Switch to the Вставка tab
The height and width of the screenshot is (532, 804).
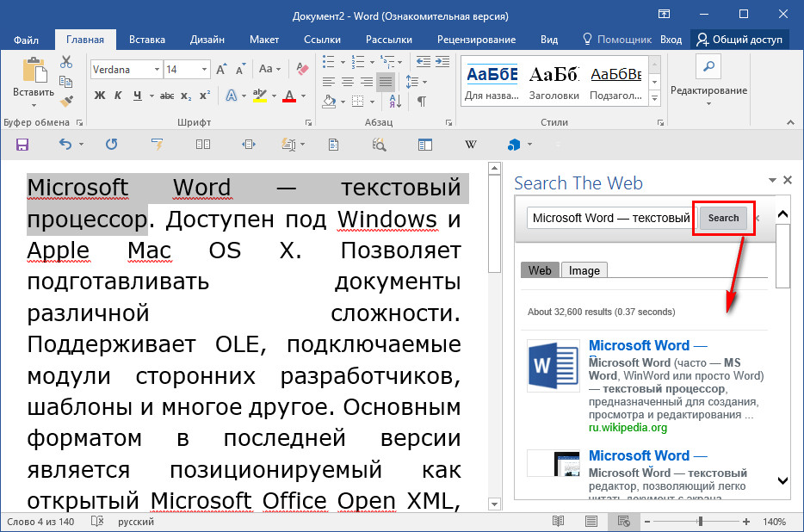tap(147, 40)
